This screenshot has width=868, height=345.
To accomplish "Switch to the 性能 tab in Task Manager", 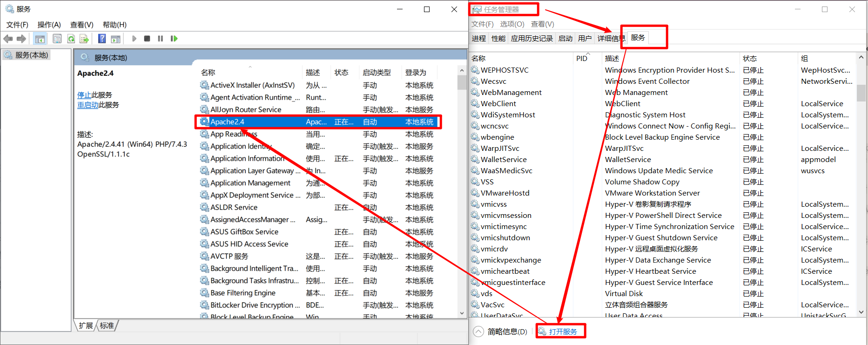I will click(498, 38).
